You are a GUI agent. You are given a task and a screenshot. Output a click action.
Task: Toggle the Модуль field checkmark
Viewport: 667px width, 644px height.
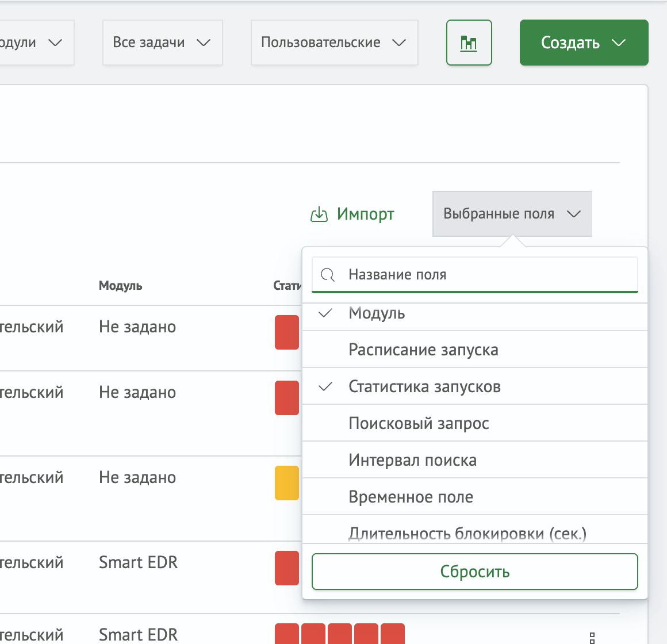(325, 313)
